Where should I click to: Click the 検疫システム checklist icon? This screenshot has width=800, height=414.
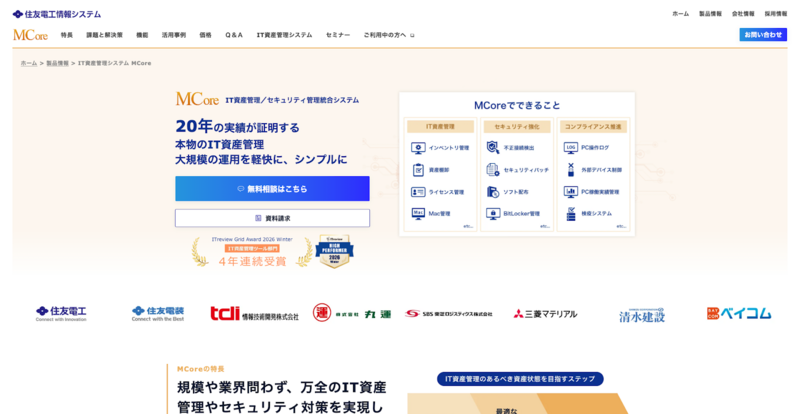(x=570, y=214)
